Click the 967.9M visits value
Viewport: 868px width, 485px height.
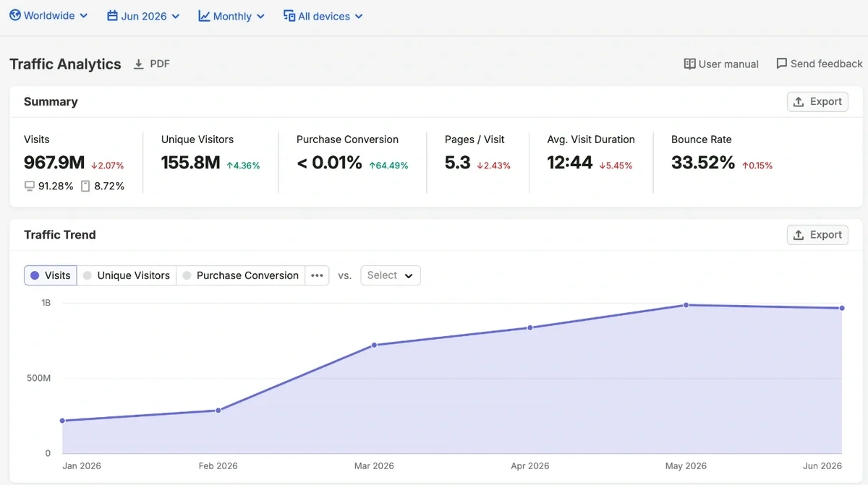pos(54,163)
